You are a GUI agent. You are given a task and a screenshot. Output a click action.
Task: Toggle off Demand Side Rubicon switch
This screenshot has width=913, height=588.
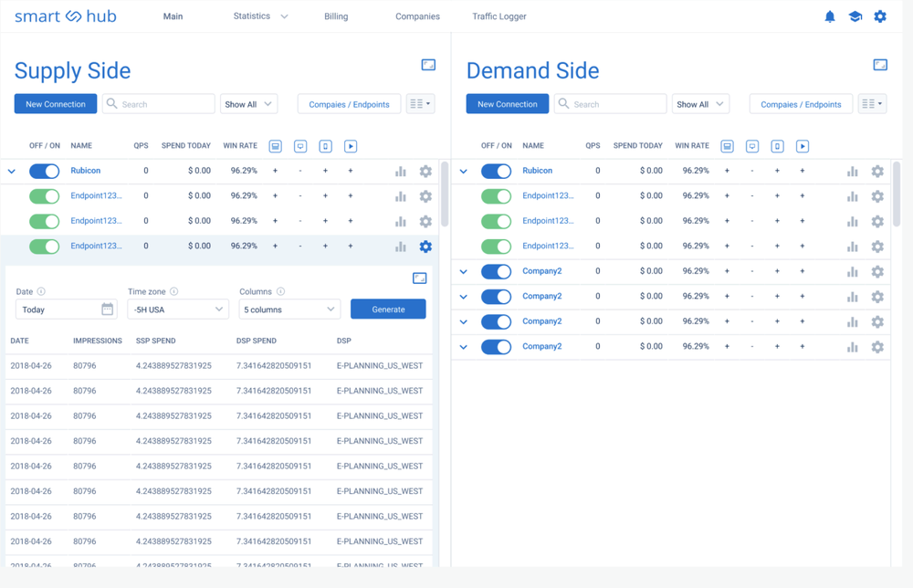tap(496, 171)
